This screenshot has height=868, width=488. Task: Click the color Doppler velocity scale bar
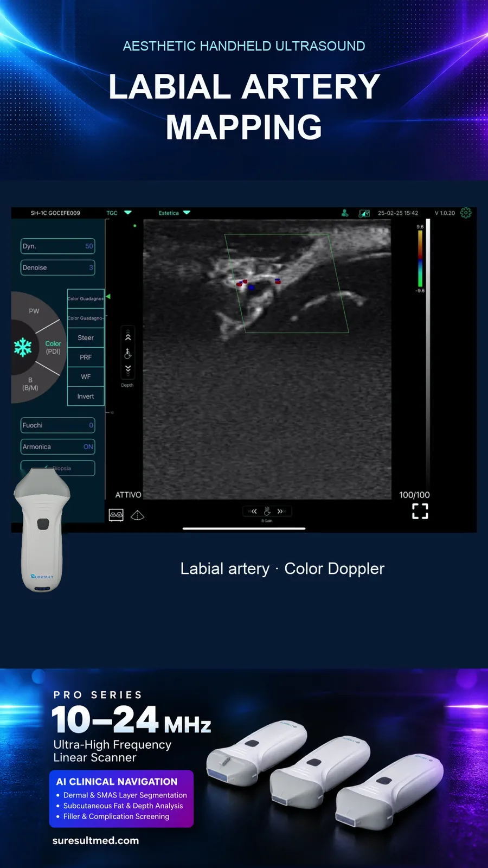420,258
